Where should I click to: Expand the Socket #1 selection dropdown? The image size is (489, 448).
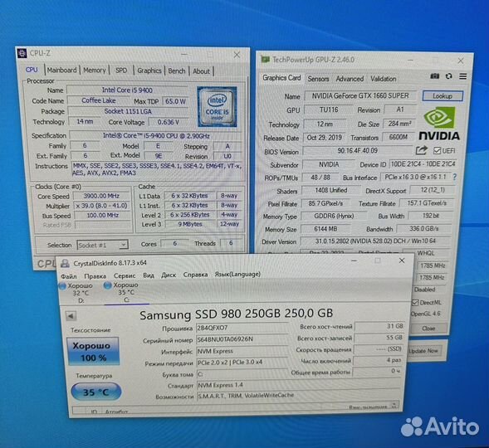[102, 246]
